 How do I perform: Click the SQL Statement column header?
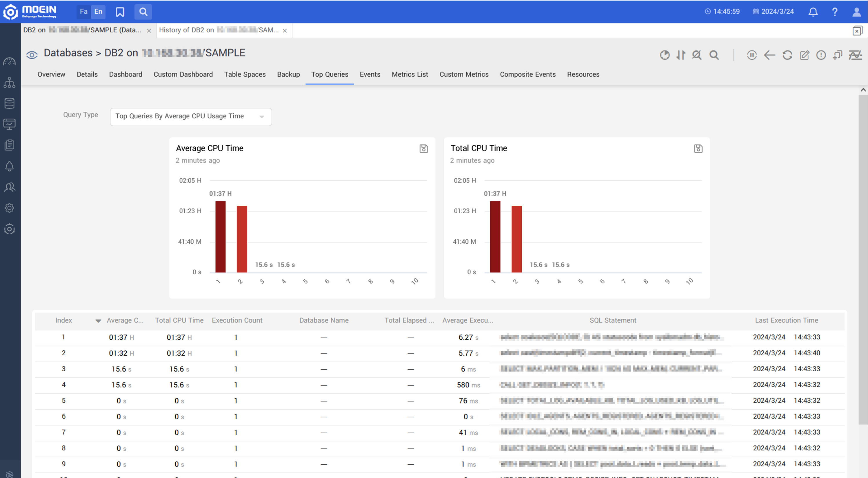(x=613, y=320)
